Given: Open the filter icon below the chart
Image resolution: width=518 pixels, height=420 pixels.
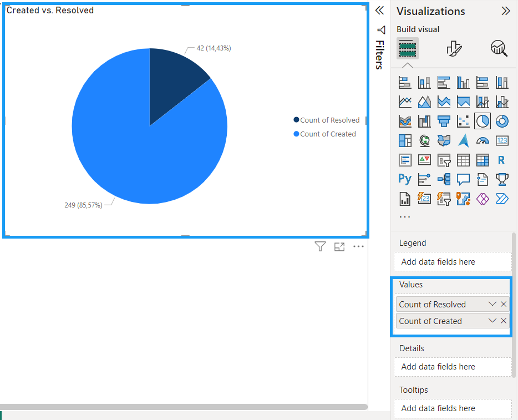Looking at the screenshot, I should pyautogui.click(x=320, y=247).
